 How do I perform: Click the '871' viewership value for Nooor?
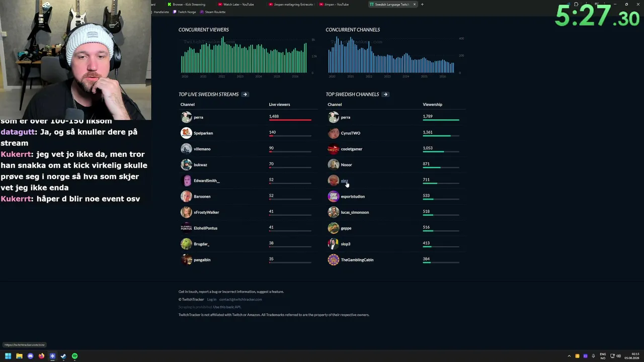426,164
